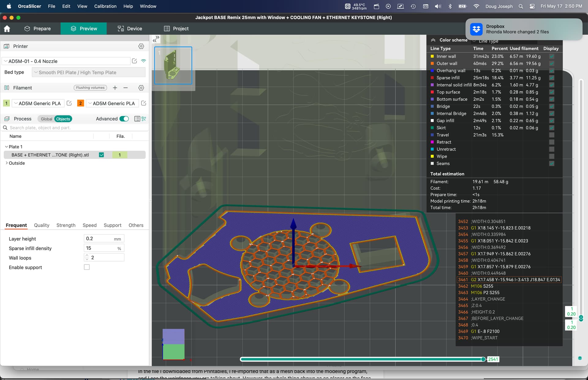Open the printer preset dropdown

coord(66,61)
